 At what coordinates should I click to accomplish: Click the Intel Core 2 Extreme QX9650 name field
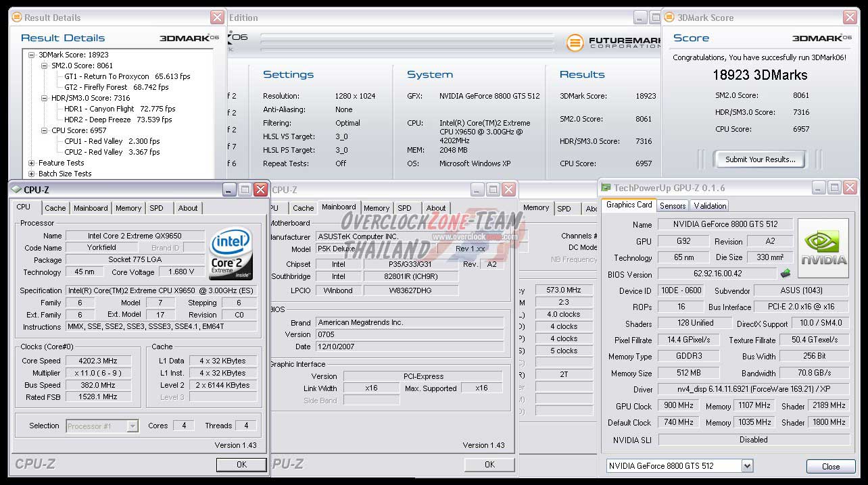pyautogui.click(x=135, y=236)
